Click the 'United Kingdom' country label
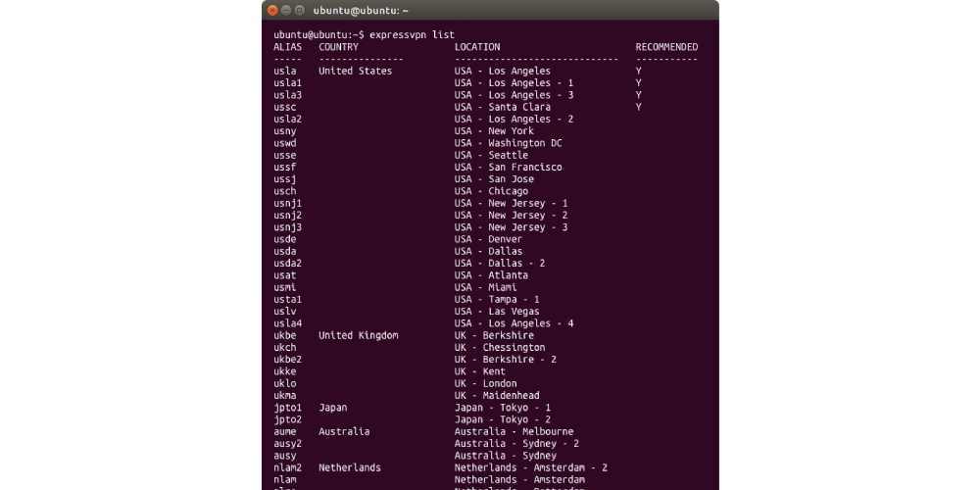The width and height of the screenshot is (980, 490). [x=359, y=335]
